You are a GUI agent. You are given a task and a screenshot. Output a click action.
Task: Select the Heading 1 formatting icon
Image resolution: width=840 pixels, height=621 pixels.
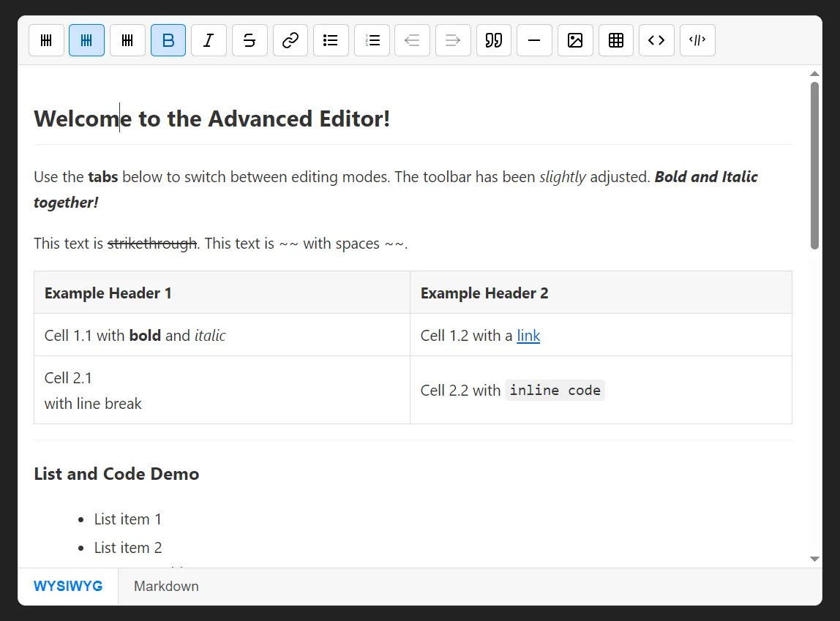point(46,40)
